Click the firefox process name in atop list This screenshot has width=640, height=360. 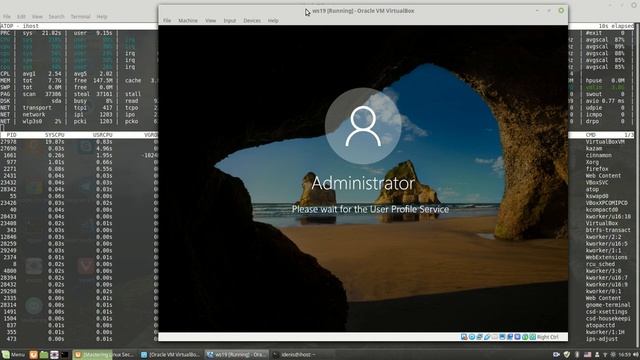click(597, 169)
